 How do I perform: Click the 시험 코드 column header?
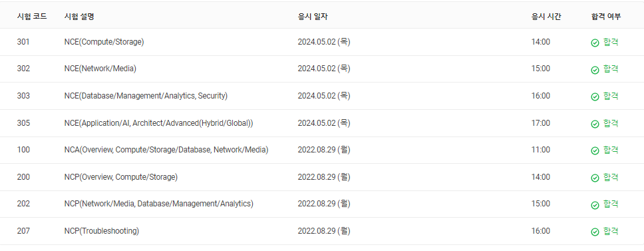tap(32, 17)
